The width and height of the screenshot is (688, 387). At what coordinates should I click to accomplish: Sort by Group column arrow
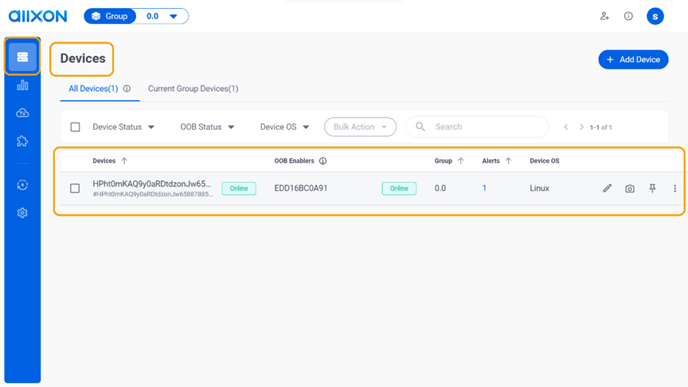tap(461, 161)
